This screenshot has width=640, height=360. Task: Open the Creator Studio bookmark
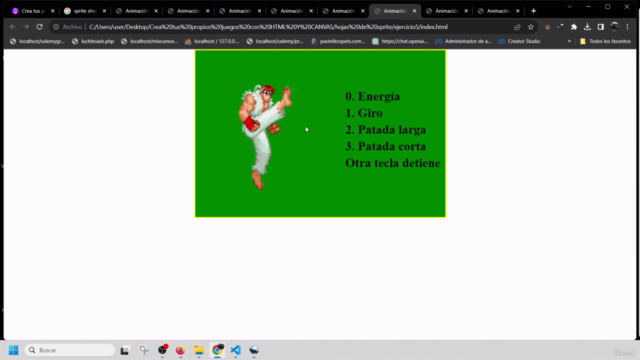click(519, 41)
